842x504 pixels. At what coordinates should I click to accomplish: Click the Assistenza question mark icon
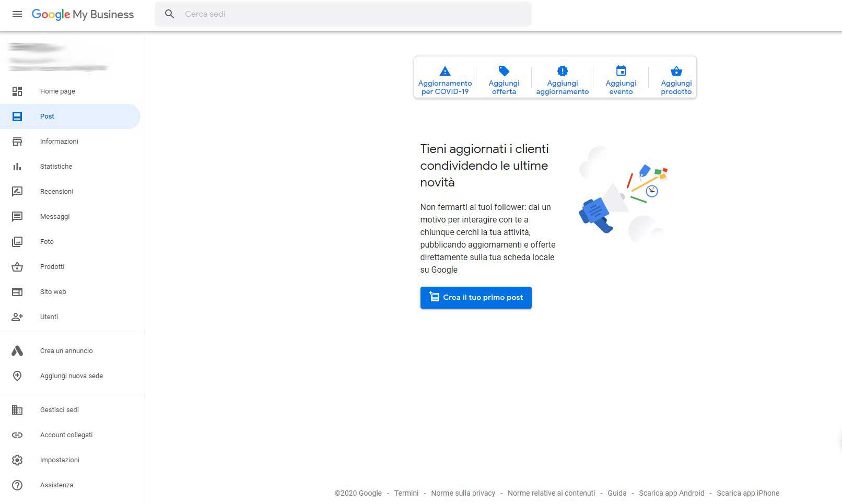(17, 485)
